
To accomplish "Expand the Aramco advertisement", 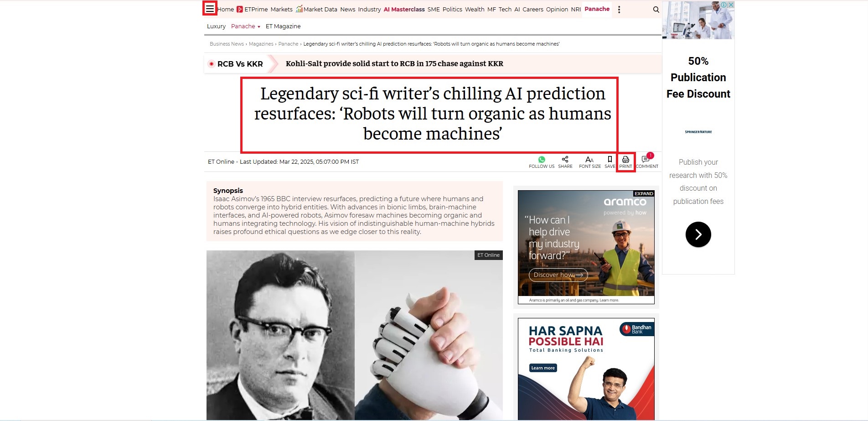I will 644,194.
